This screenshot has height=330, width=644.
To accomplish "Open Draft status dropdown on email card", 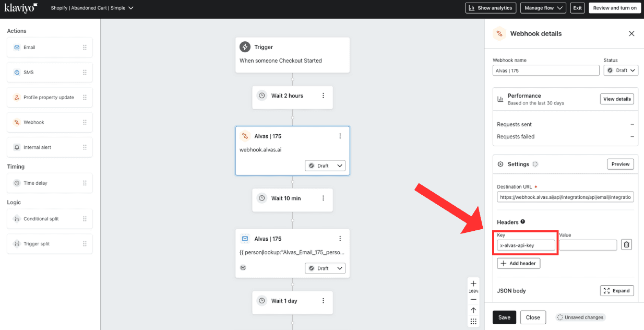I will coord(325,268).
